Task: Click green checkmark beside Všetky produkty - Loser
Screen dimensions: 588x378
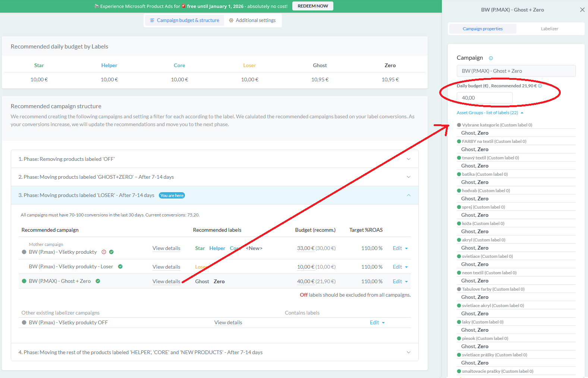Action: [120, 266]
